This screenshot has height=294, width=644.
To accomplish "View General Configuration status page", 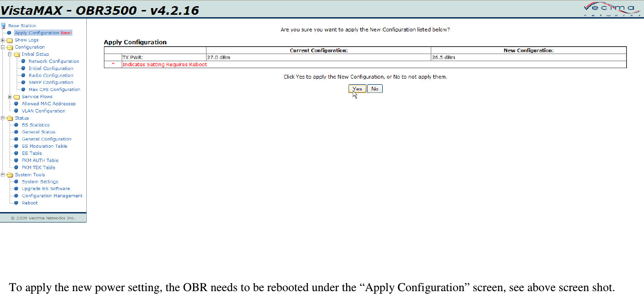I will click(47, 139).
